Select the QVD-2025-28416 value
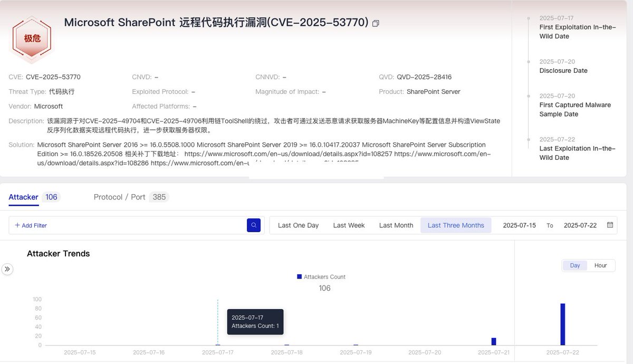The height and width of the screenshot is (364, 633). (424, 77)
